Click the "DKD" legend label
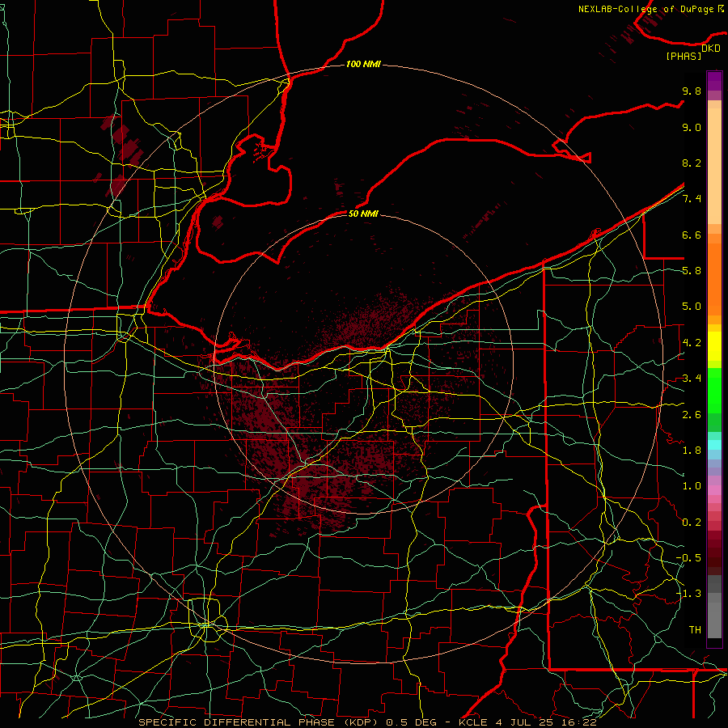Image resolution: width=728 pixels, height=728 pixels. click(711, 49)
